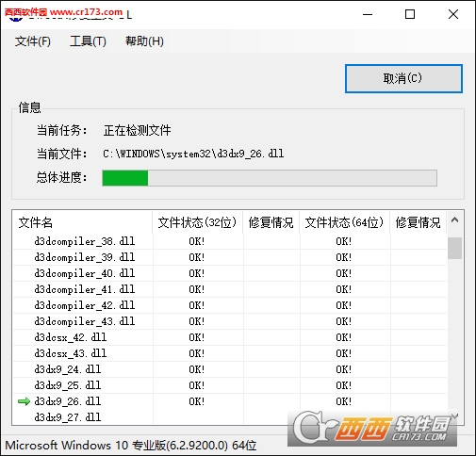Image resolution: width=476 pixels, height=456 pixels.
Task: Click the 总体进度 progress bar
Action: click(x=270, y=178)
